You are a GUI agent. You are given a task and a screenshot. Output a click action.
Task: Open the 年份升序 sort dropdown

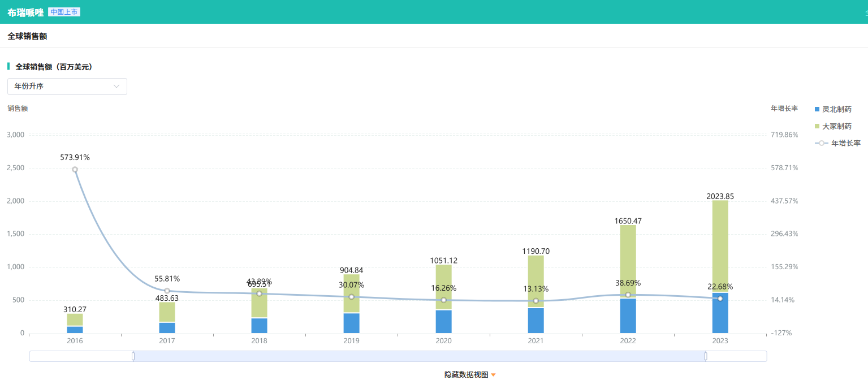(x=67, y=87)
